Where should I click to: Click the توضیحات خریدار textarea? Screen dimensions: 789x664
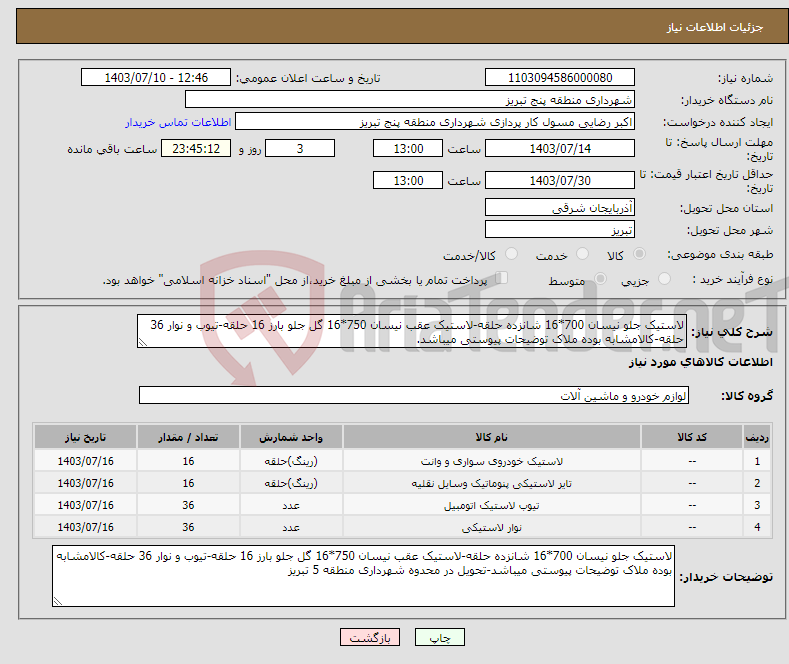click(x=363, y=576)
